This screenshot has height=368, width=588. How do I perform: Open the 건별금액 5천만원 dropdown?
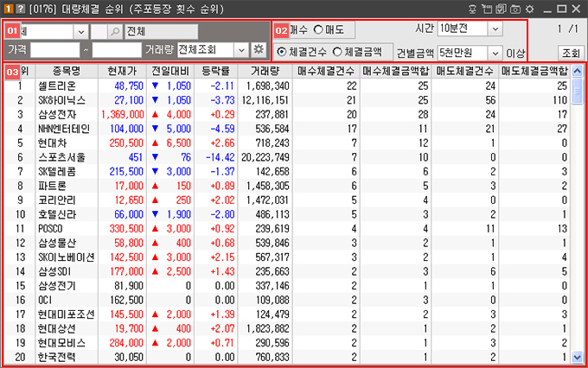tap(495, 54)
